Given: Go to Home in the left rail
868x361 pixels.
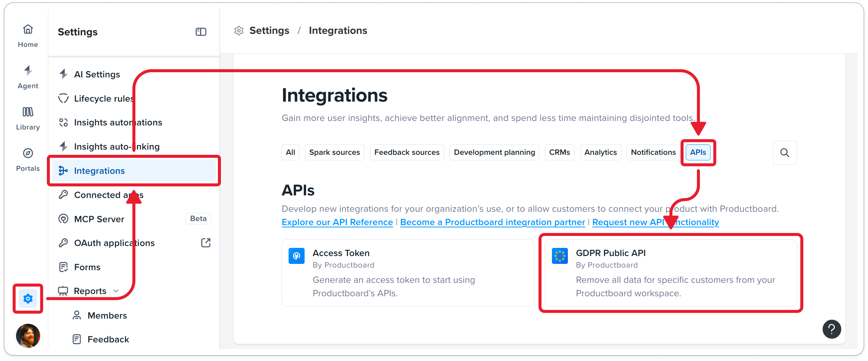Looking at the screenshot, I should (x=28, y=36).
